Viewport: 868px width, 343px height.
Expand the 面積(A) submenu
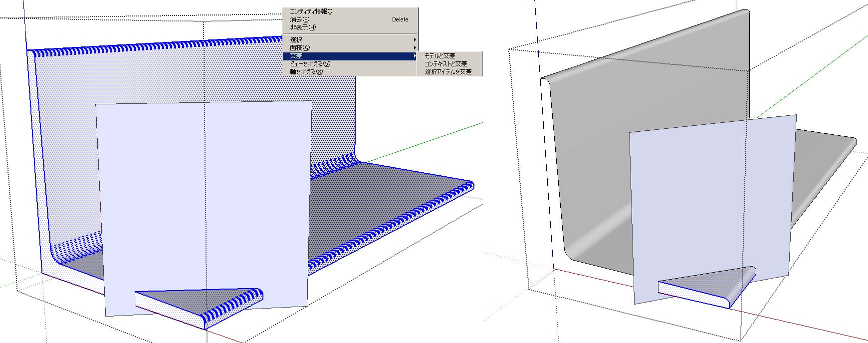[x=350, y=47]
